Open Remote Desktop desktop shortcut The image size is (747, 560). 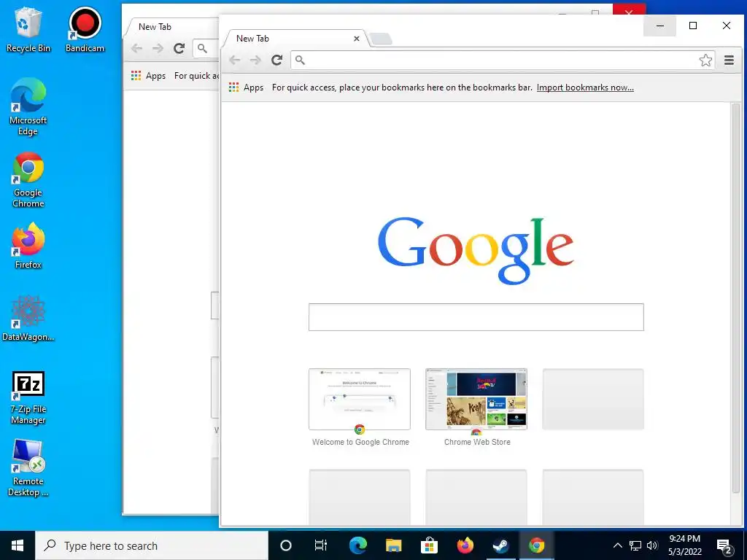[x=28, y=468]
